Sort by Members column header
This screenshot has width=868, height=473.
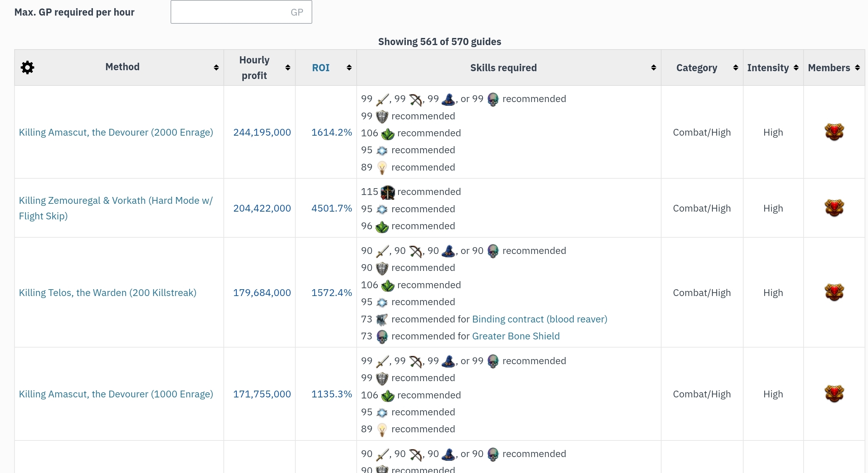point(829,67)
